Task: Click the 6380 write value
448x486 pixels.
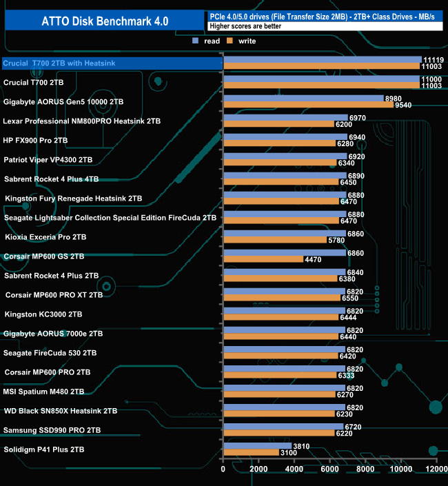Action: [x=347, y=279]
